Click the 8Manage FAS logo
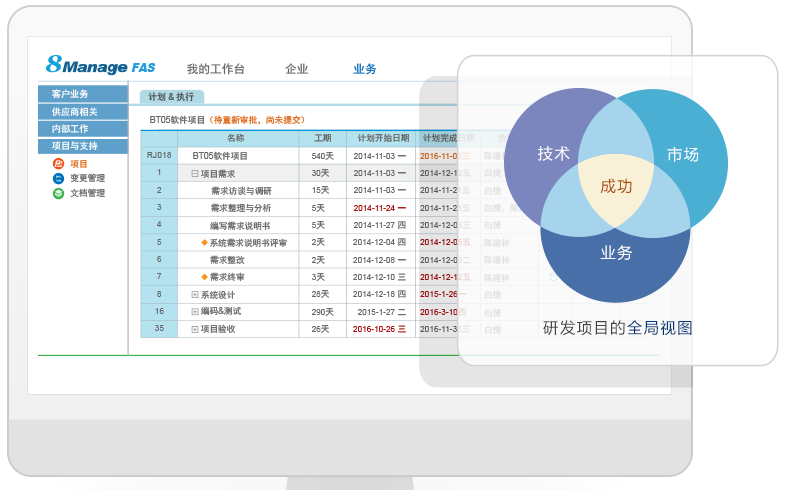 pyautogui.click(x=100, y=66)
